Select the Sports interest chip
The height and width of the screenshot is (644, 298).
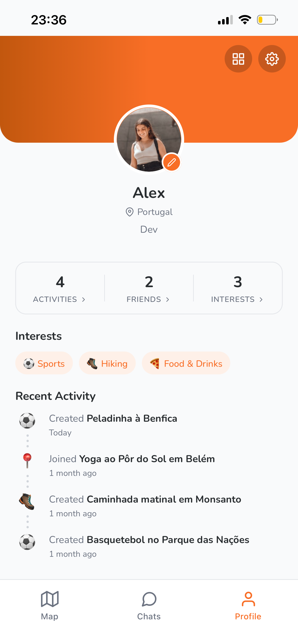pos(44,363)
